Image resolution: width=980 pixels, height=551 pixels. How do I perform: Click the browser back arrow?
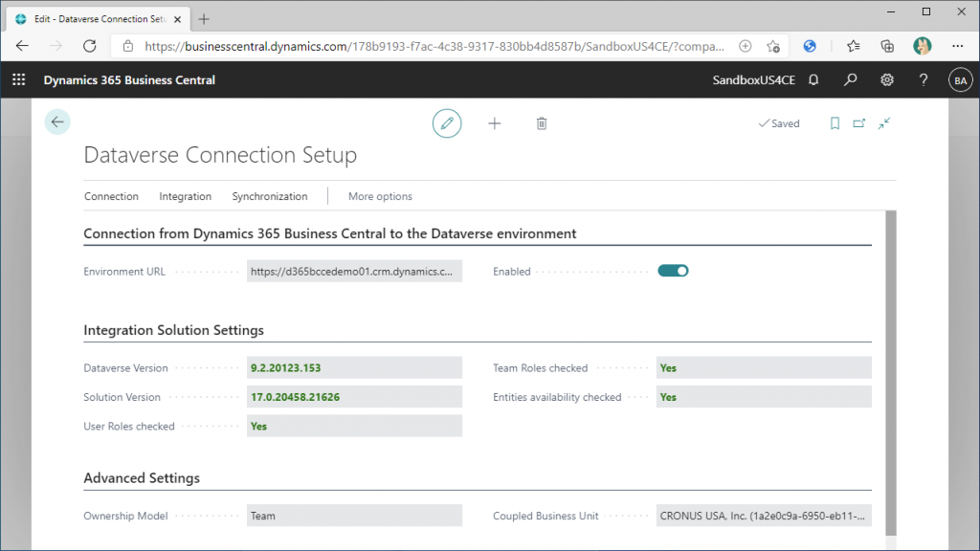(22, 46)
